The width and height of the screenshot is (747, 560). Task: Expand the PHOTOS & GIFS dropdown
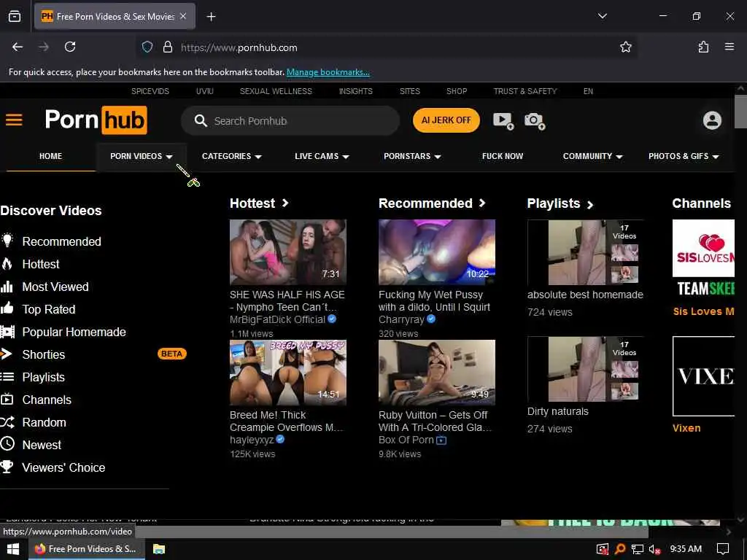tap(684, 156)
